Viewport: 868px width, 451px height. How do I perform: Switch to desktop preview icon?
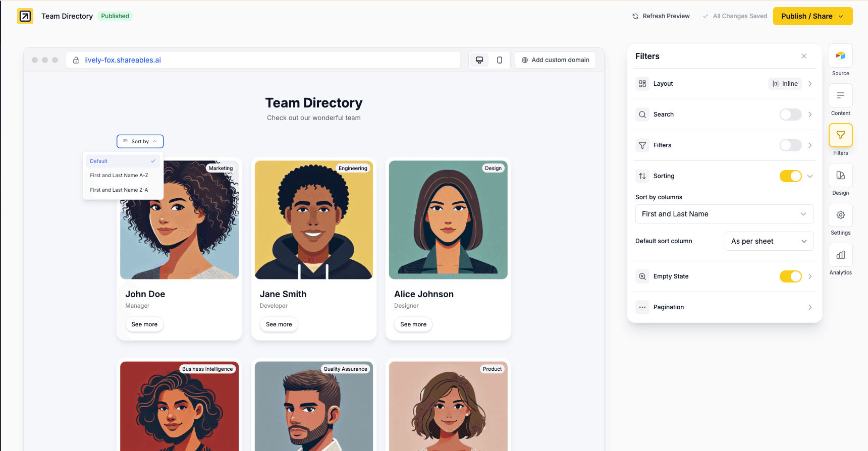coord(479,60)
